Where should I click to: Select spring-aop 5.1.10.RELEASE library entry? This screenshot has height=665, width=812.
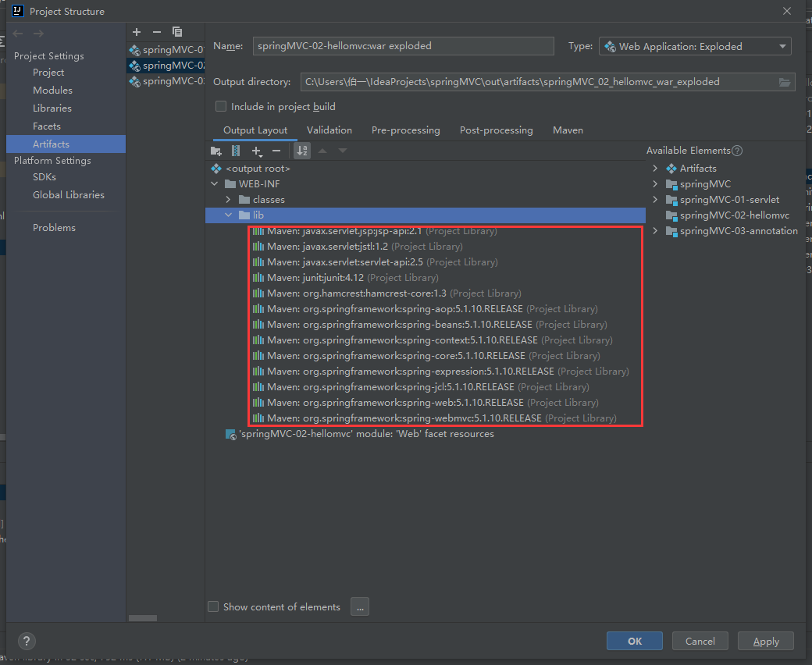pyautogui.click(x=426, y=309)
